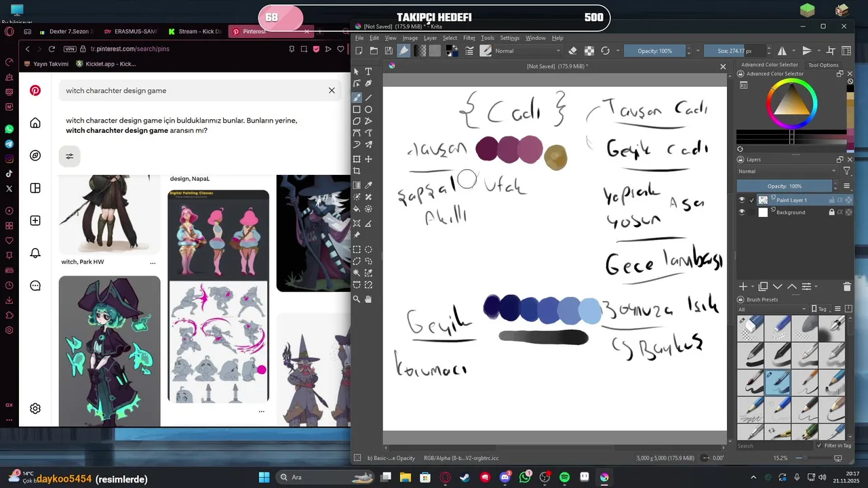Select the Gradient tool in Krita toolbox
The height and width of the screenshot is (488, 868).
[357, 184]
